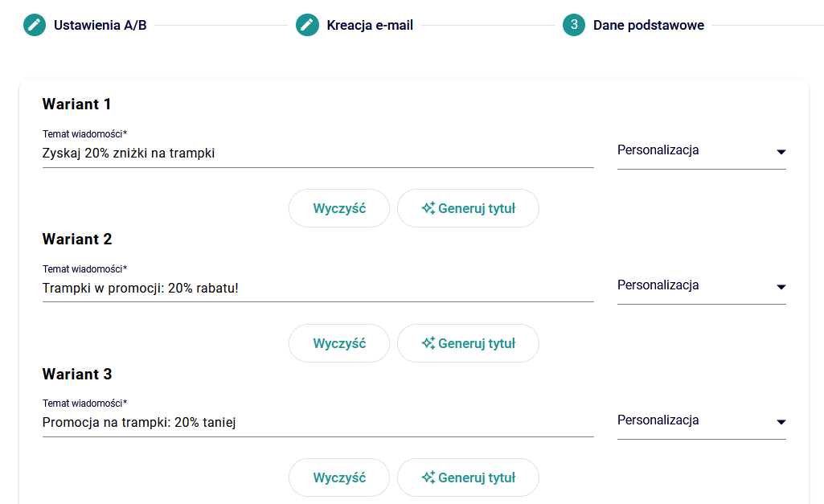Image resolution: width=824 pixels, height=504 pixels.
Task: Click sparkle icon in Wariant 1 Generuj tytuł
Action: tap(428, 208)
